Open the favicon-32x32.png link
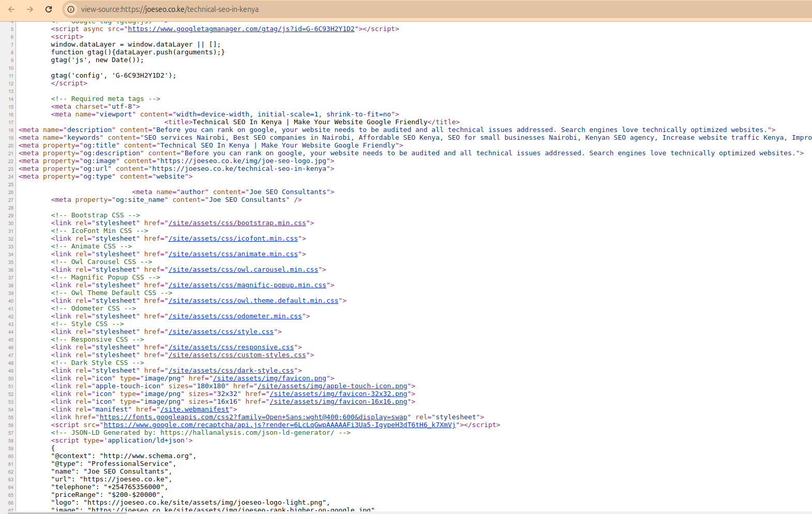 [338, 394]
